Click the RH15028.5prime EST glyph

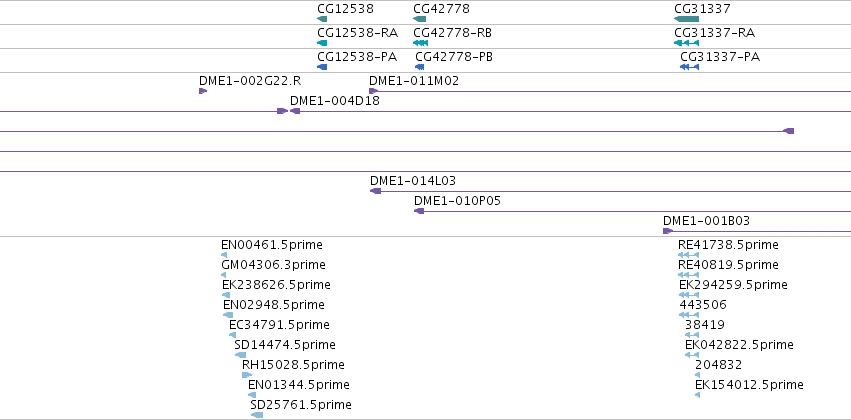(x=247, y=375)
